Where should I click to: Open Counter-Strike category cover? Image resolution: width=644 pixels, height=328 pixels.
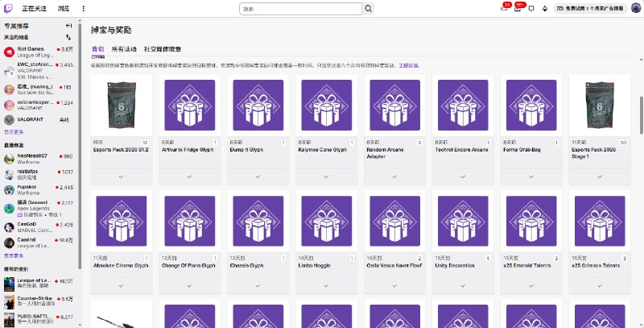(9, 302)
